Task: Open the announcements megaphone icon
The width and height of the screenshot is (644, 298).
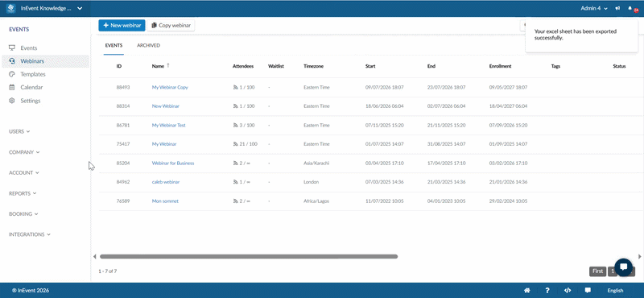Action: [x=617, y=8]
